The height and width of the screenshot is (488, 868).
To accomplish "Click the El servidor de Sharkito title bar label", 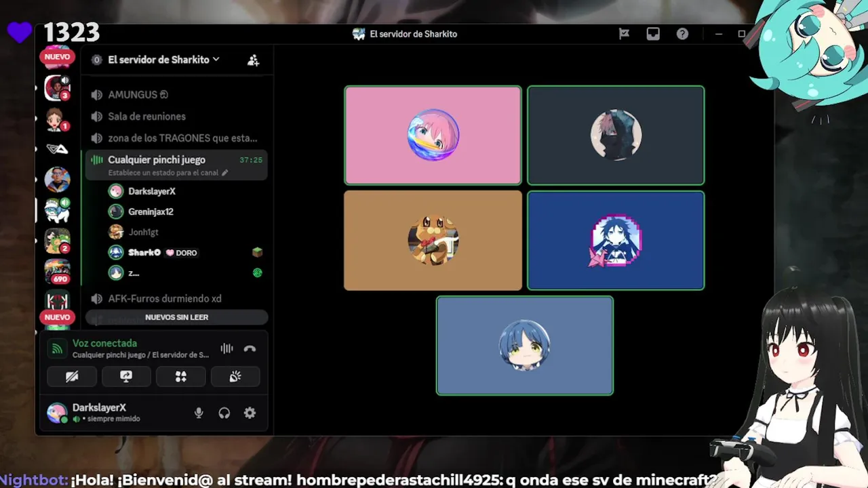I will pyautogui.click(x=414, y=34).
